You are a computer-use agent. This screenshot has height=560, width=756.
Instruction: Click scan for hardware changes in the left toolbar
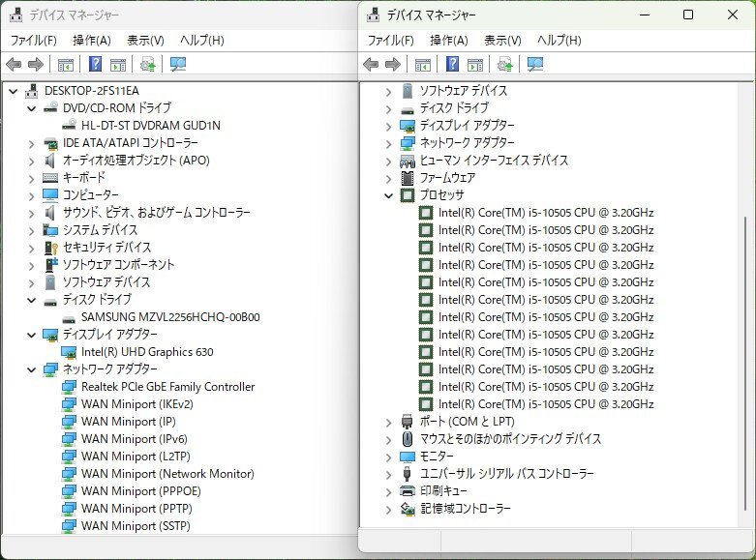click(x=178, y=64)
